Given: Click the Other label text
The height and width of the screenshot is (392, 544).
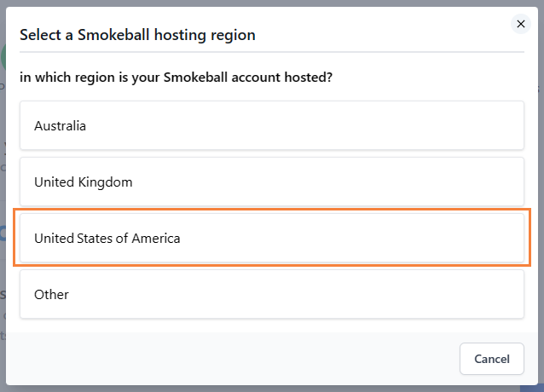Looking at the screenshot, I should coord(51,295).
